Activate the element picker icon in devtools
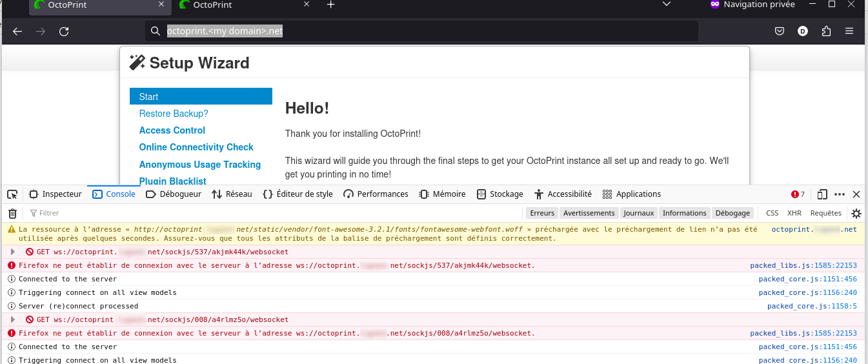This screenshot has width=868, height=364. click(12, 194)
